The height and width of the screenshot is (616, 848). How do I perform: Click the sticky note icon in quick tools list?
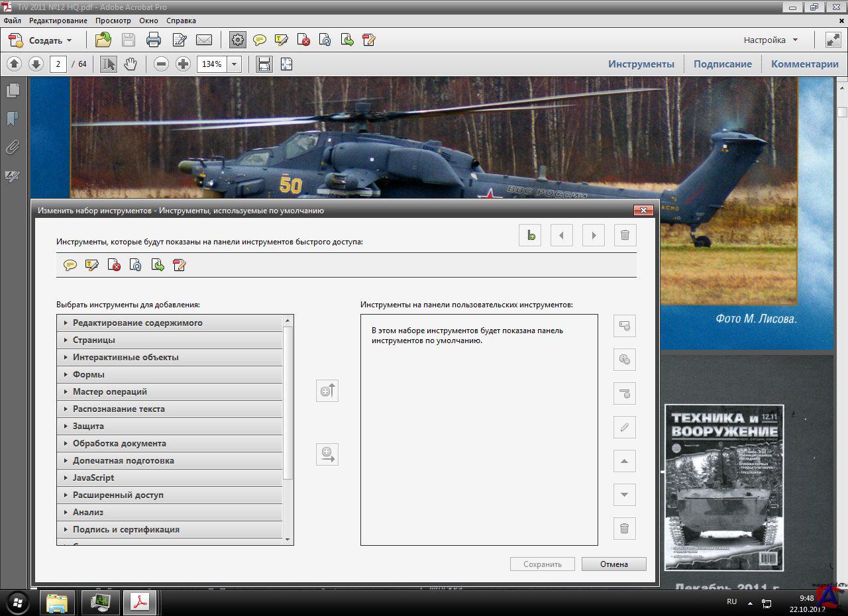tap(70, 266)
